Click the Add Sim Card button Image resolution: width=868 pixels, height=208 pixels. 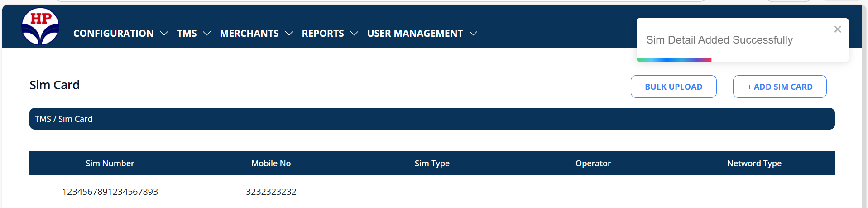(779, 87)
